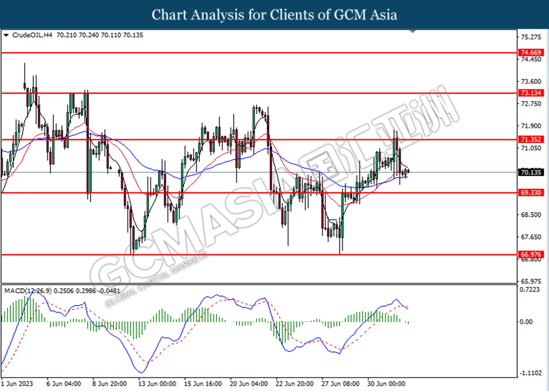Select the 66.976 support price label
This screenshot has height=392, width=549.
click(x=531, y=254)
